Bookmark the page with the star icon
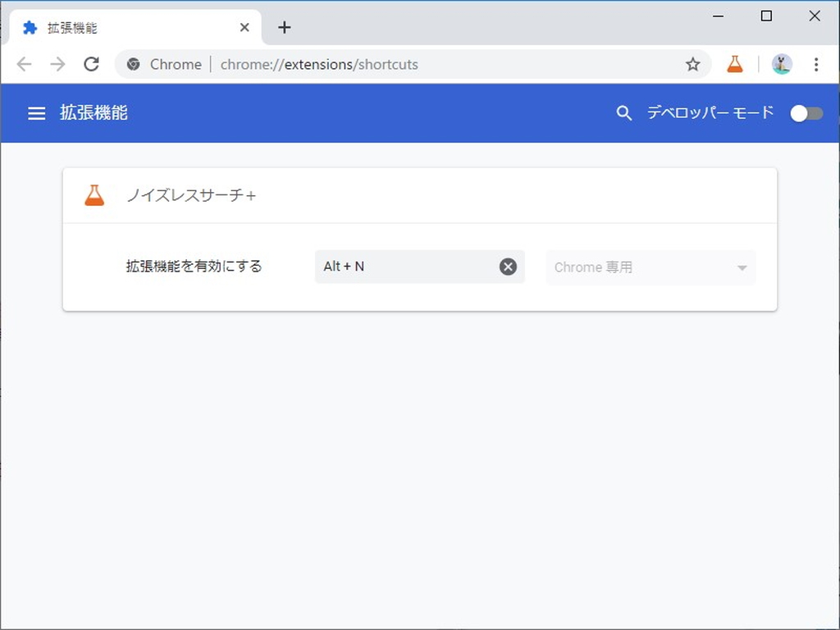The width and height of the screenshot is (840, 630). (693, 63)
